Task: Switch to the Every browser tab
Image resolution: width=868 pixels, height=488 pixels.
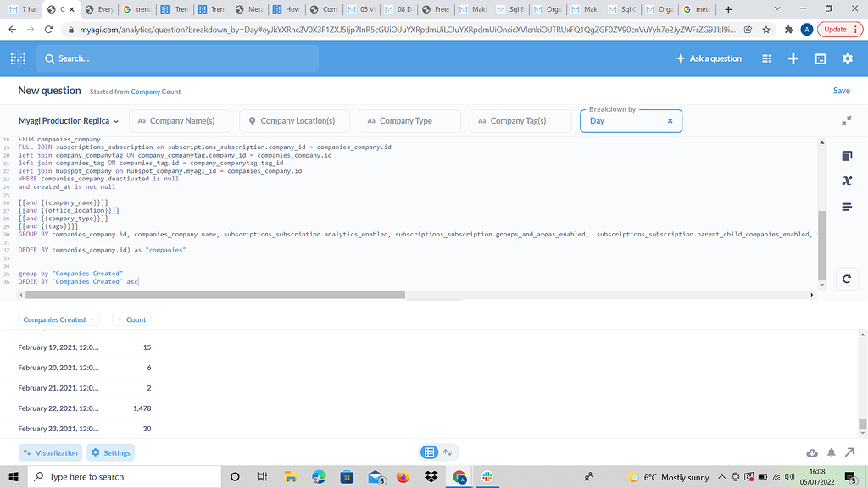Action: (98, 9)
